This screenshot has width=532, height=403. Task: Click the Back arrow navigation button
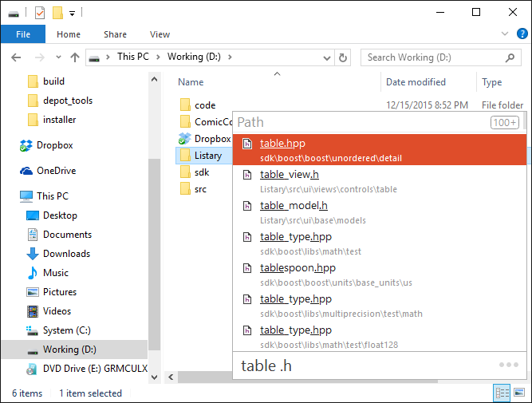tap(17, 57)
